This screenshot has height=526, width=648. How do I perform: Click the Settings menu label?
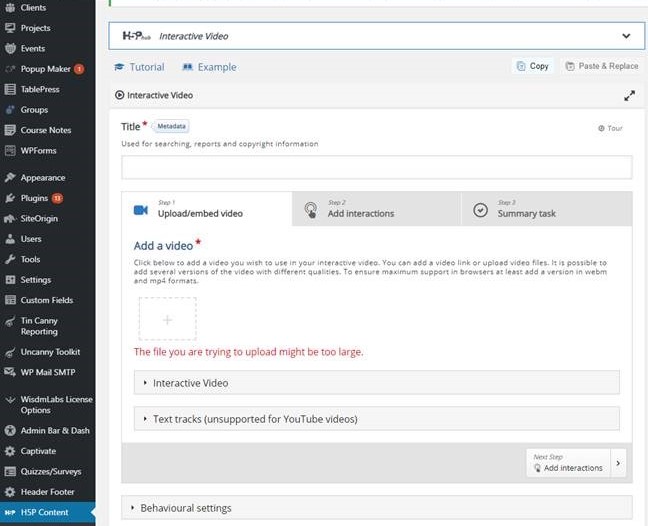click(36, 280)
